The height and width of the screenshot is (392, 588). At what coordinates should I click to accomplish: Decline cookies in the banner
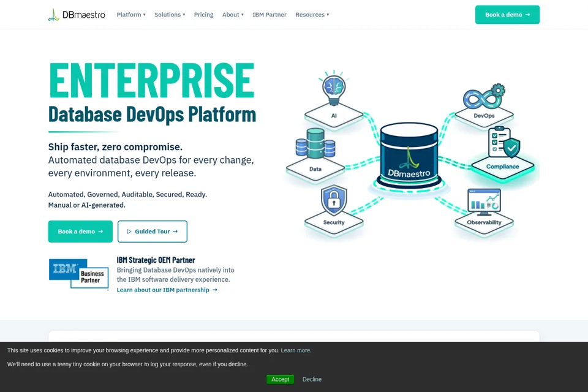[312, 379]
